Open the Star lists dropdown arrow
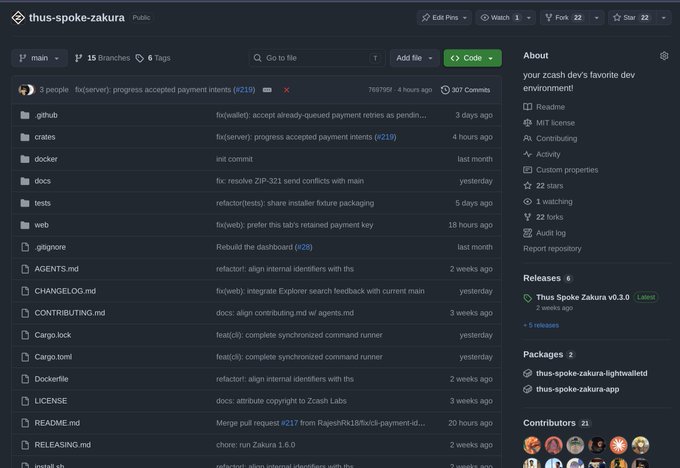The height and width of the screenshot is (468, 680). click(x=664, y=18)
